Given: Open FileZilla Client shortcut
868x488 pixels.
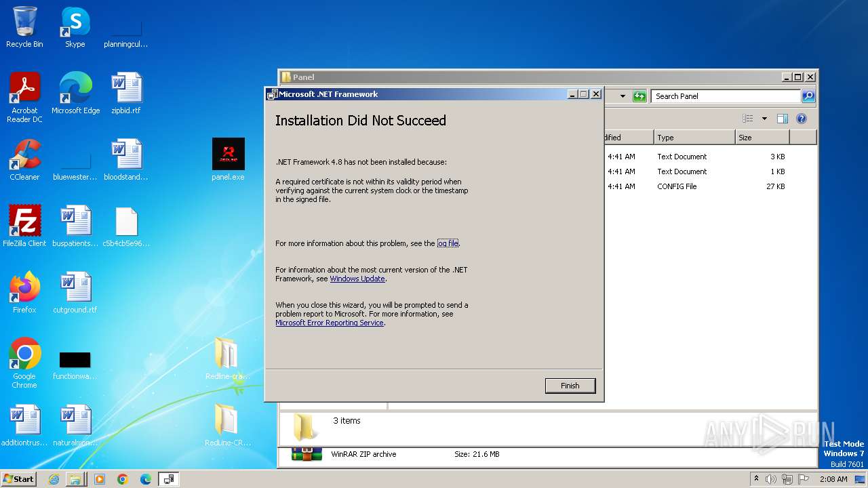Looking at the screenshot, I should (x=24, y=226).
